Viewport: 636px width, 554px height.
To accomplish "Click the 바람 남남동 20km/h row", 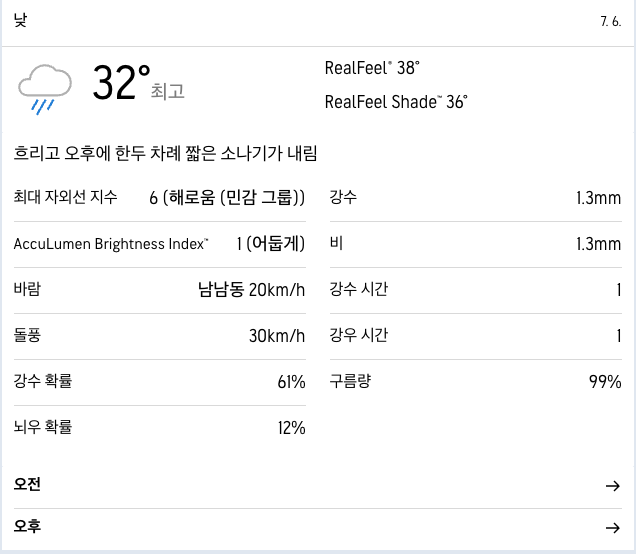I will pyautogui.click(x=159, y=290).
